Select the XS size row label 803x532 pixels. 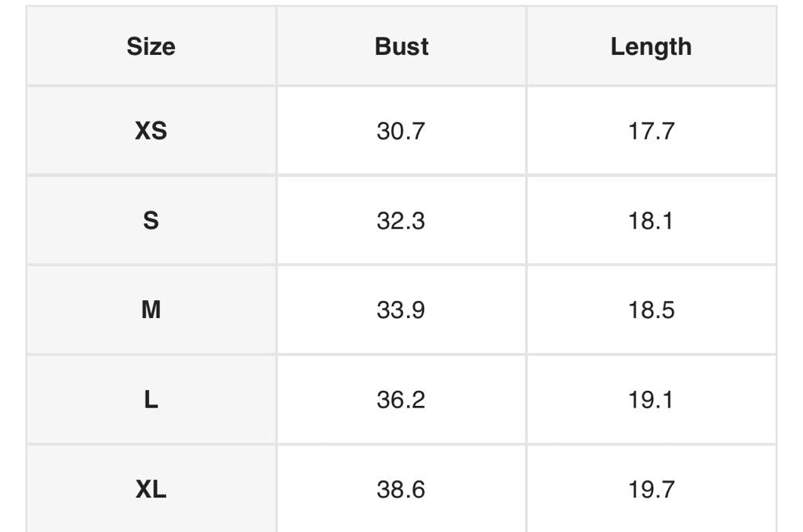(151, 131)
